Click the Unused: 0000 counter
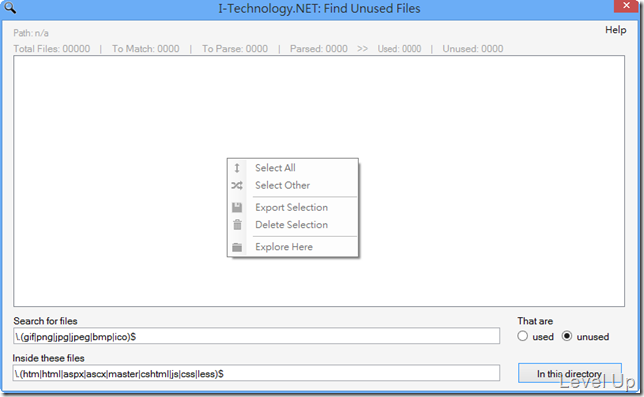The height and width of the screenshot is (397, 644). (473, 49)
